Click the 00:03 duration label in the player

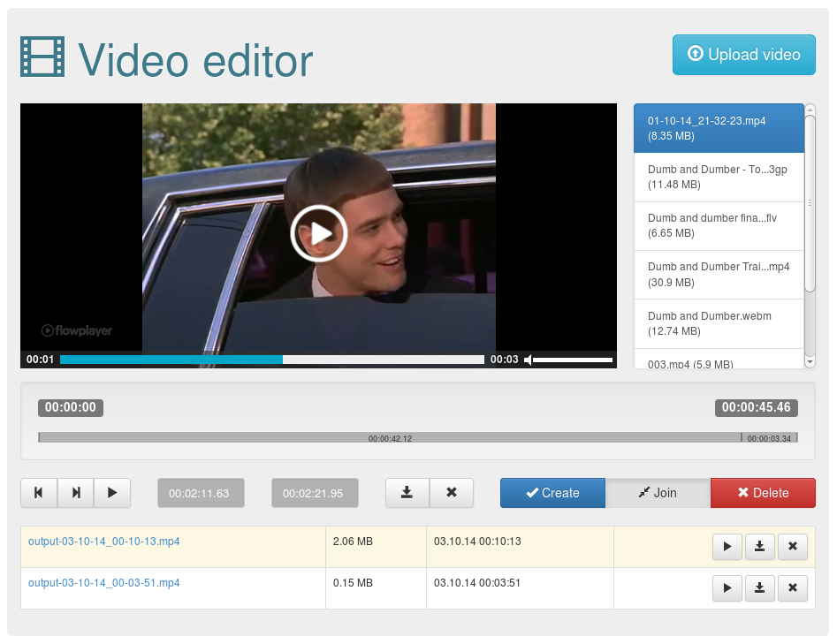tap(505, 360)
